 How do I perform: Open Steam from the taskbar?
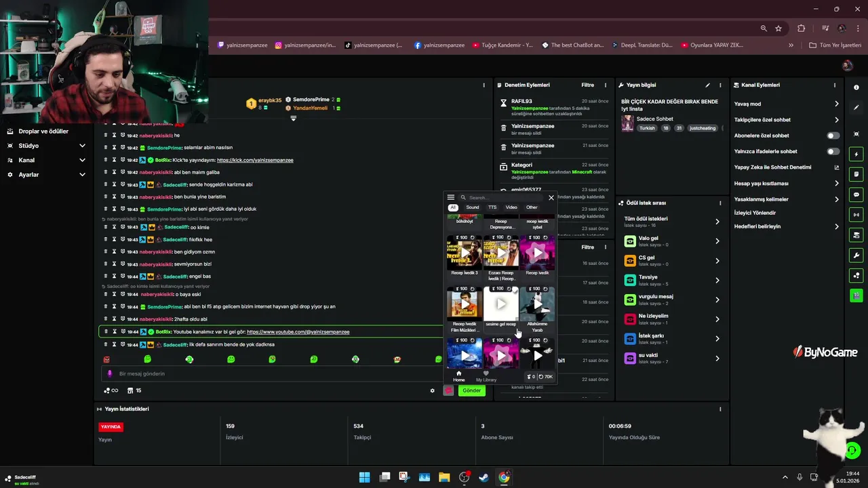pos(484,477)
